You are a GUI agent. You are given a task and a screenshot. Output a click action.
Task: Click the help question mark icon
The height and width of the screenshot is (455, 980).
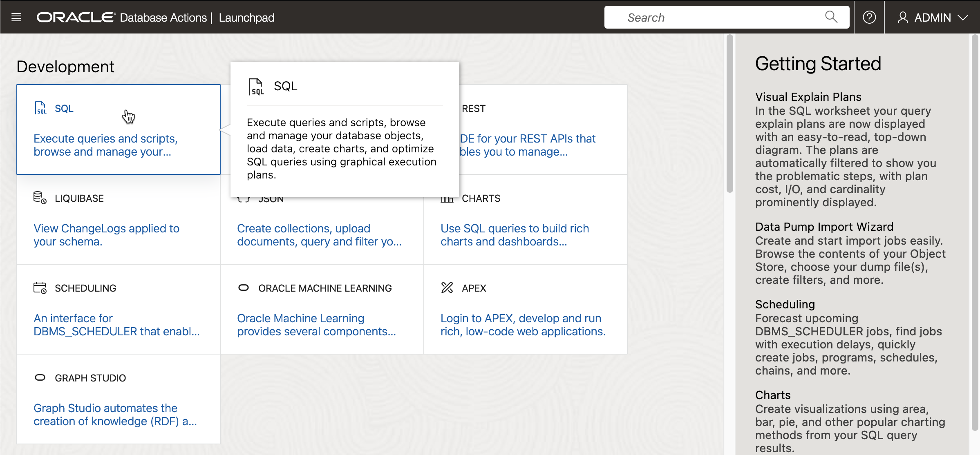click(869, 17)
